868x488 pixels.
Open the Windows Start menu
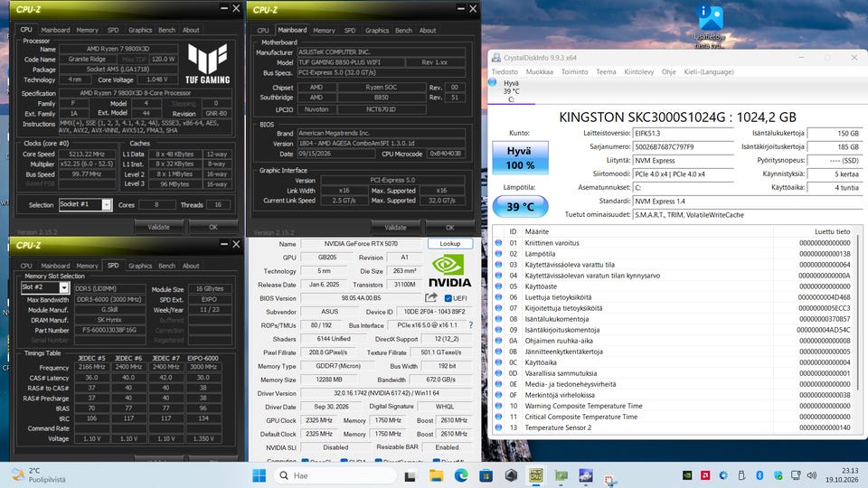pyautogui.click(x=259, y=475)
